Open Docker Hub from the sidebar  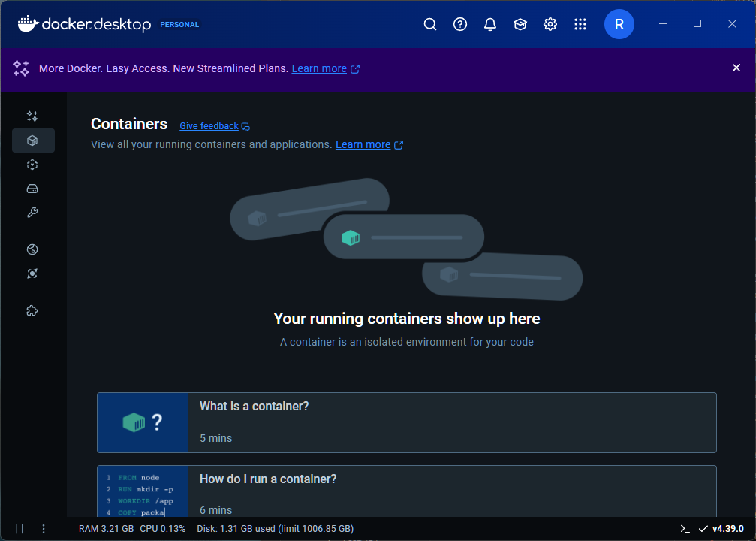click(x=32, y=249)
